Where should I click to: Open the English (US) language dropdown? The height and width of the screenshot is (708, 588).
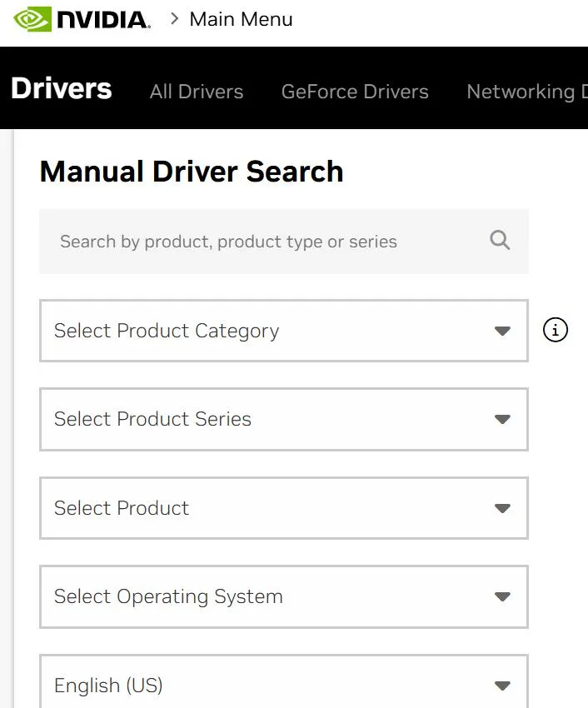coord(267,685)
